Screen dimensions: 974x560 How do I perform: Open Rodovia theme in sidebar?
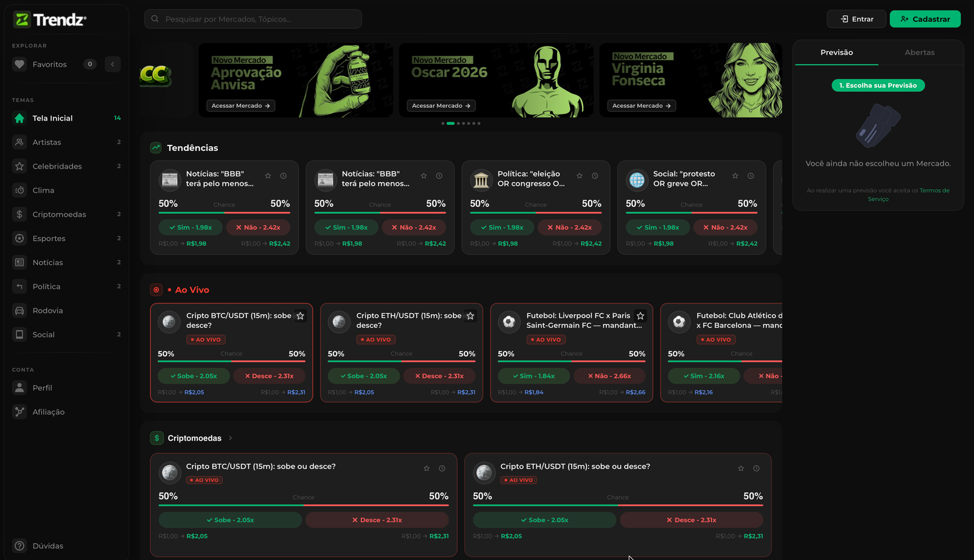point(47,310)
